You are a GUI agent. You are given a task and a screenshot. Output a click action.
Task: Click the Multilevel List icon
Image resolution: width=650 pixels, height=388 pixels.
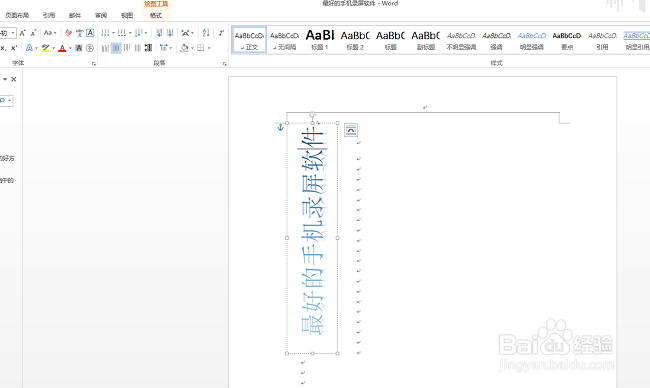coord(138,33)
